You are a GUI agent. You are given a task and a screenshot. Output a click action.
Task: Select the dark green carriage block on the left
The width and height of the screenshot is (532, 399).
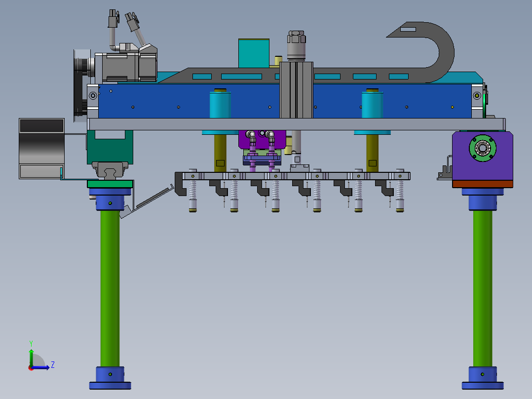click(110, 151)
